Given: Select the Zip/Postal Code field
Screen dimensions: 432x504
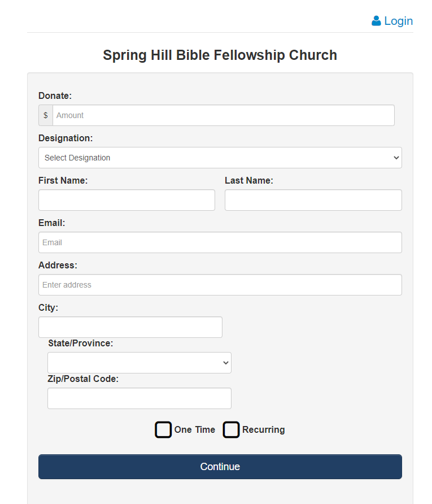Looking at the screenshot, I should [x=139, y=398].
